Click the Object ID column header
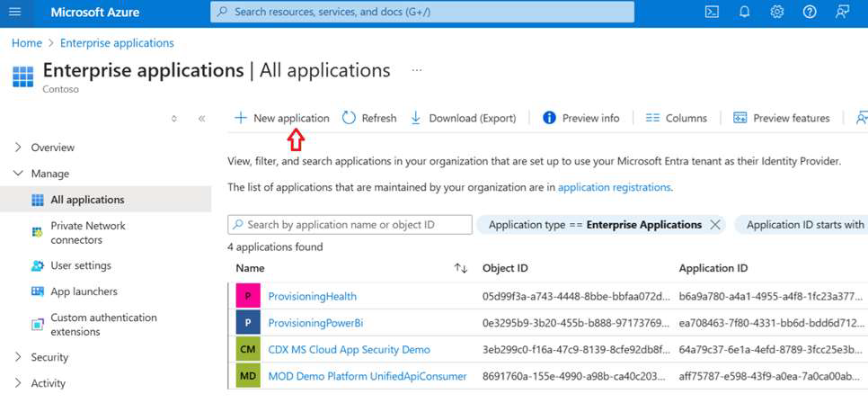The height and width of the screenshot is (403, 868). [x=505, y=268]
